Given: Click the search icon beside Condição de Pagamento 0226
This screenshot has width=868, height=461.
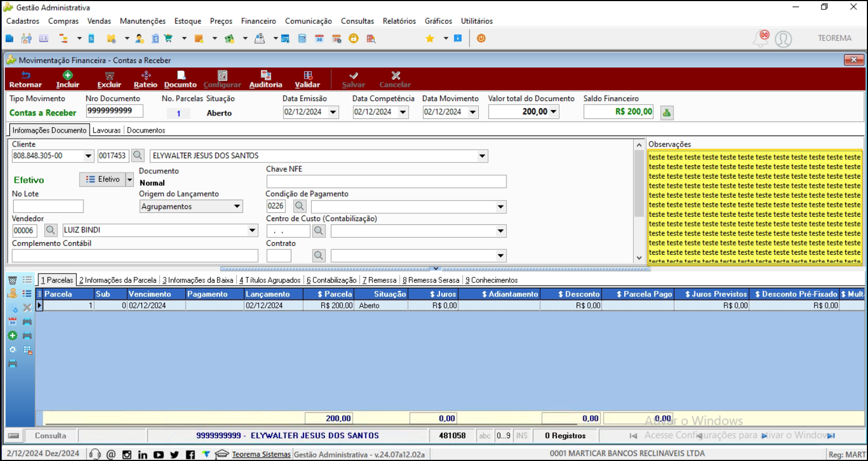Looking at the screenshot, I should pyautogui.click(x=299, y=206).
